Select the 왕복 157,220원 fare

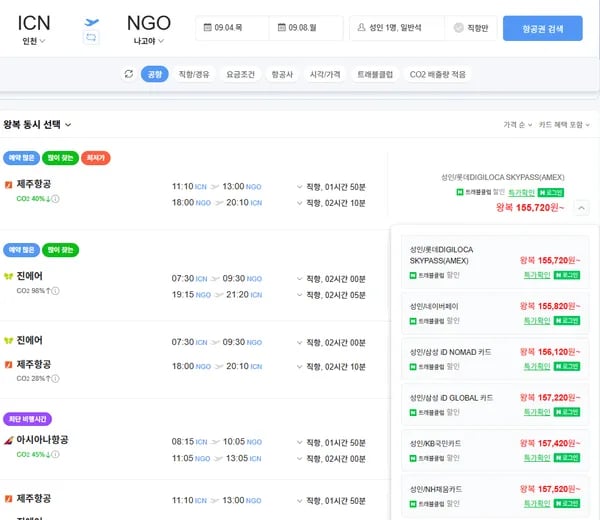coord(495,404)
